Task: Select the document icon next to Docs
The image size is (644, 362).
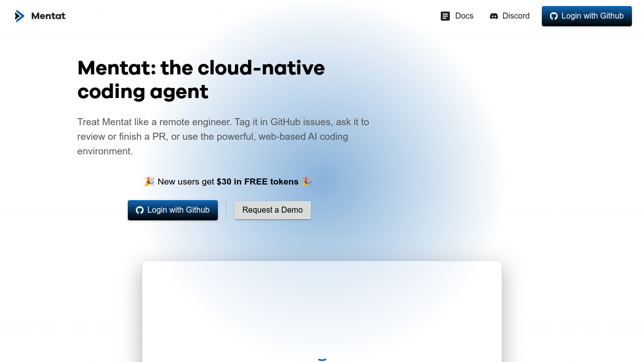Action: coord(445,16)
